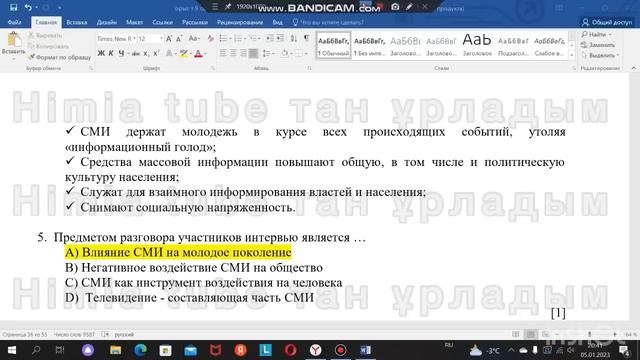Click the Paste (Вставить) clipboard icon
Screen dimensions: 640x360
(x=14, y=41)
